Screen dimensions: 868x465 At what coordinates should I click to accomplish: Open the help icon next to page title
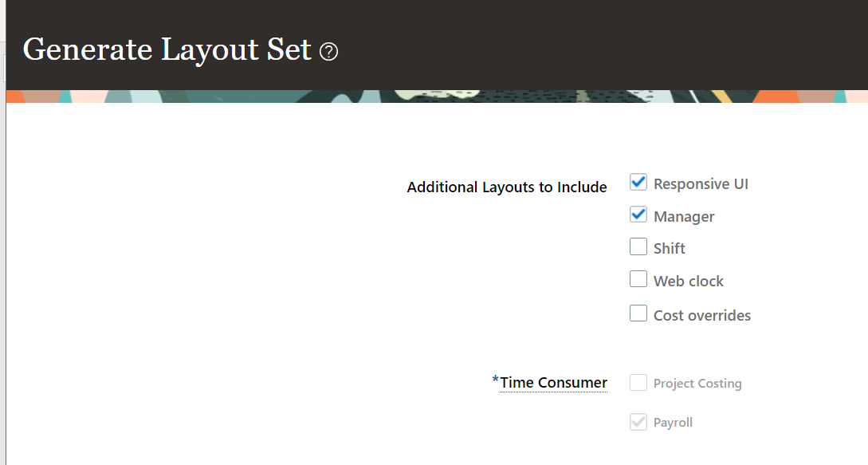click(329, 52)
